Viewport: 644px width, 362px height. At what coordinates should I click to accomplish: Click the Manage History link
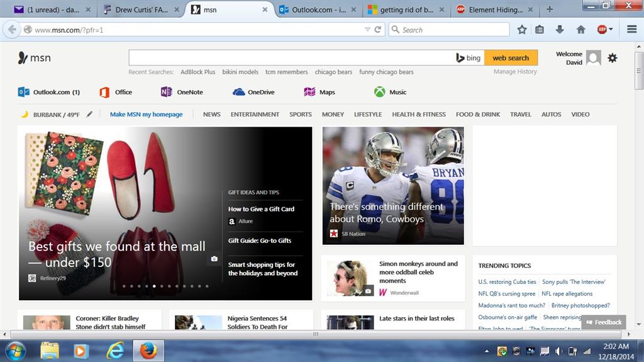tap(515, 72)
